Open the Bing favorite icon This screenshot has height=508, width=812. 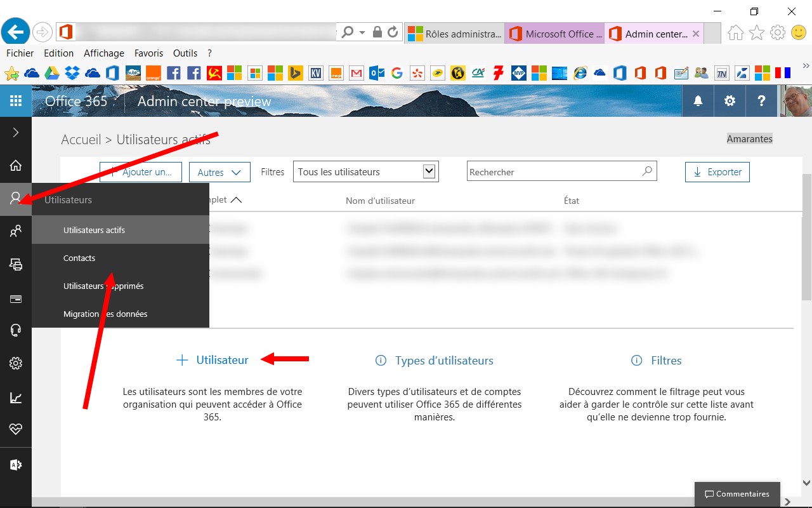pyautogui.click(x=295, y=73)
